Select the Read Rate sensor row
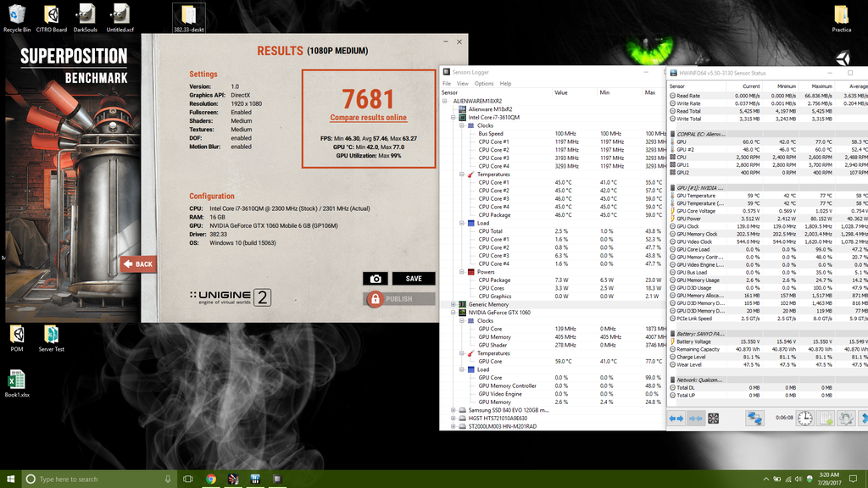868x488 pixels. pos(768,96)
